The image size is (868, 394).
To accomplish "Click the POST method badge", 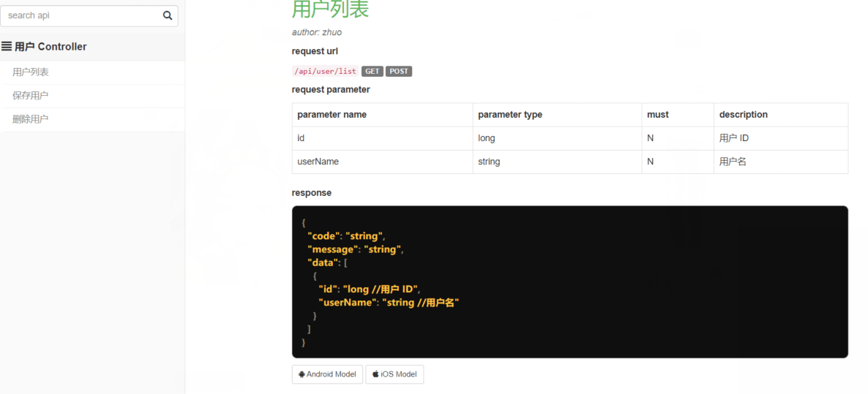I will [399, 71].
